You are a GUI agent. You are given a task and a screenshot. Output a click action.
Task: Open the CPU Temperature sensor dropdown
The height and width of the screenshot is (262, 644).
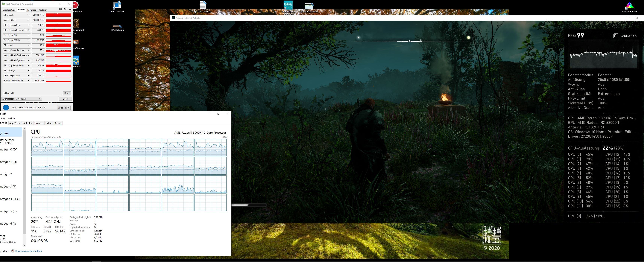coord(28,75)
